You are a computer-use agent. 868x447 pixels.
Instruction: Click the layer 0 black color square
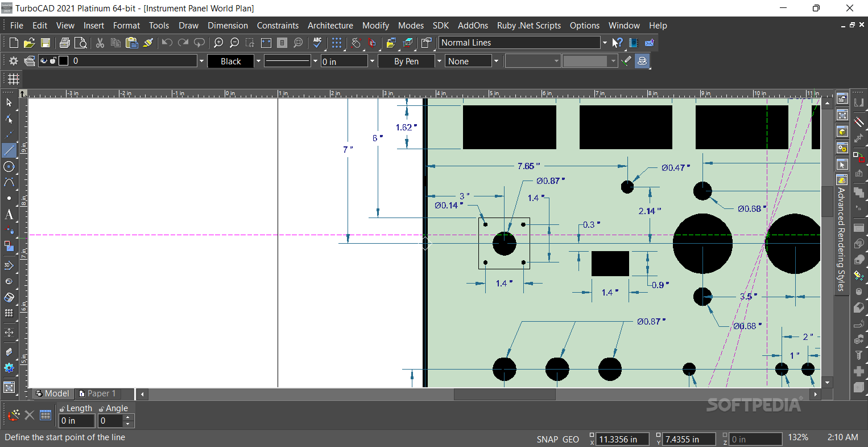[x=64, y=61]
